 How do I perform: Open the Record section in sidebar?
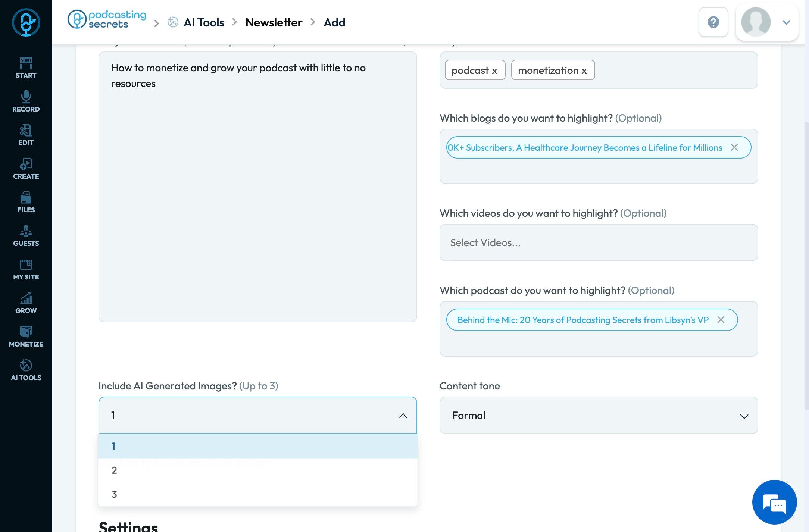coord(26,101)
